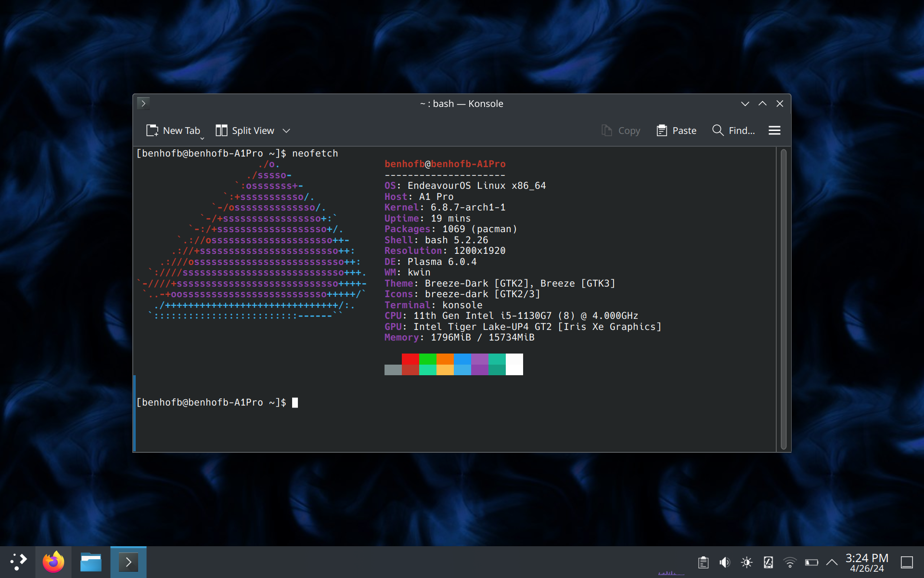Open the KDE application launcher

[x=18, y=562]
